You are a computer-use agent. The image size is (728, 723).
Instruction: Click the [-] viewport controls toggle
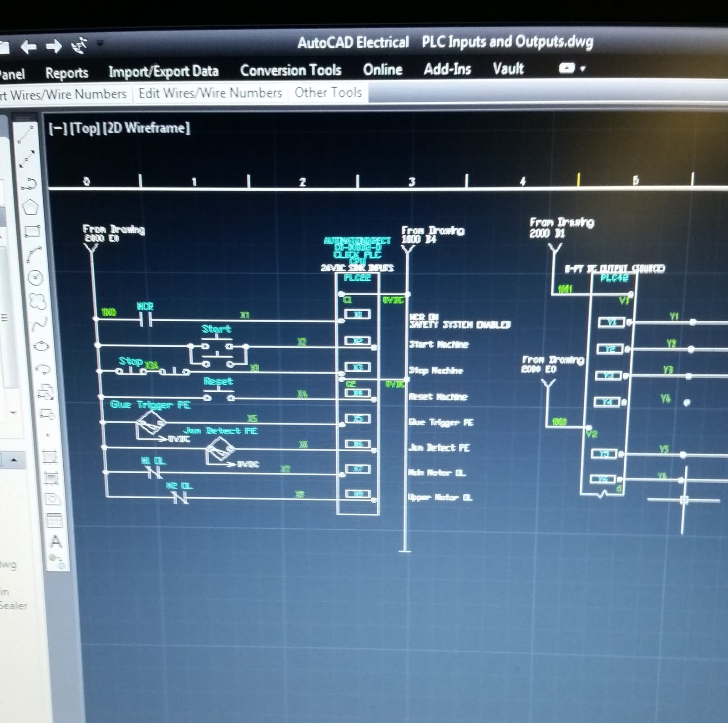57,129
